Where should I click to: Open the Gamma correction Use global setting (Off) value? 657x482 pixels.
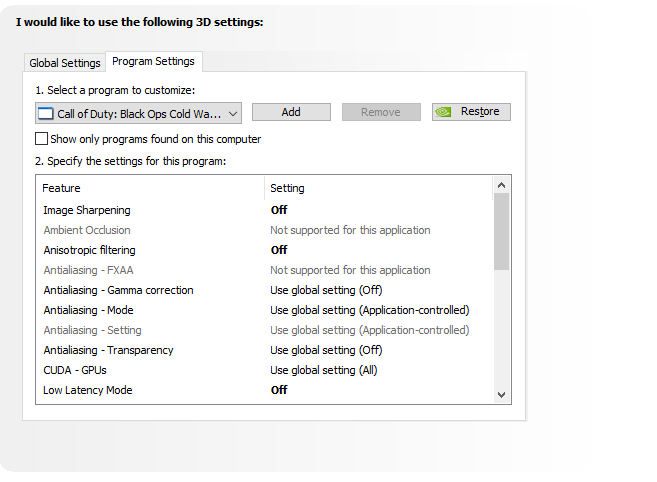coord(326,290)
